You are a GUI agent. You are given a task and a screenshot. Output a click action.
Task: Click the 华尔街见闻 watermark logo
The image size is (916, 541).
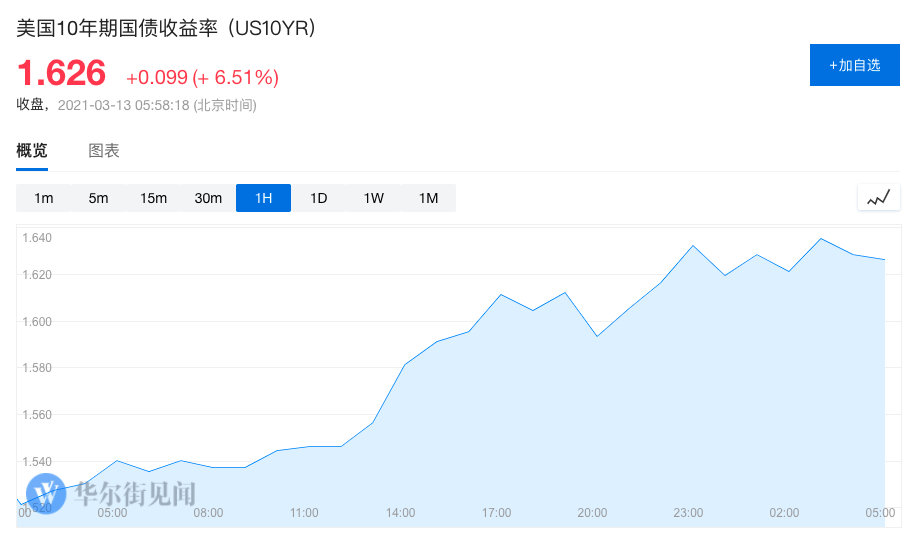click(x=112, y=493)
